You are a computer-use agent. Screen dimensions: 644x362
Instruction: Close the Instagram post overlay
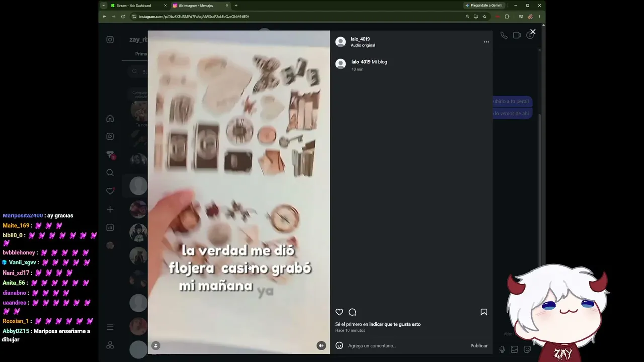pyautogui.click(x=533, y=32)
